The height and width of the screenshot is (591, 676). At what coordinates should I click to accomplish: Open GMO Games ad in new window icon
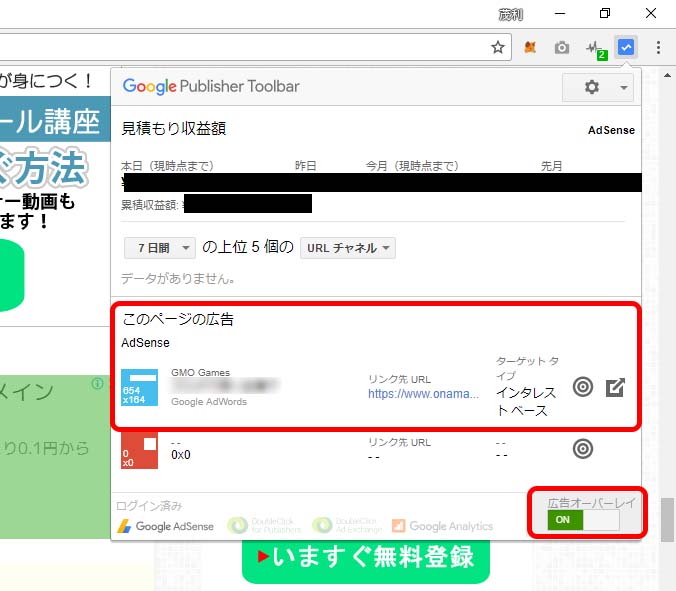click(x=615, y=387)
